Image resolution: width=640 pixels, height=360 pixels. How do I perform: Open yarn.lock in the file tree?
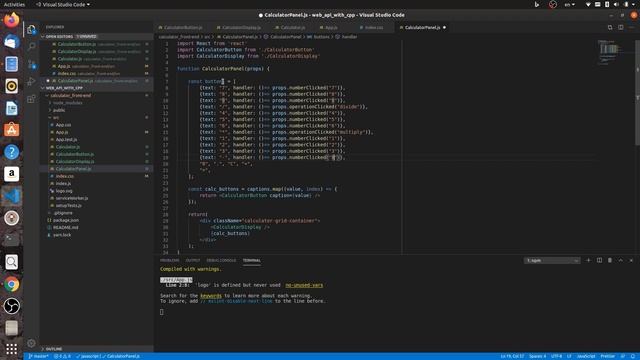point(62,235)
